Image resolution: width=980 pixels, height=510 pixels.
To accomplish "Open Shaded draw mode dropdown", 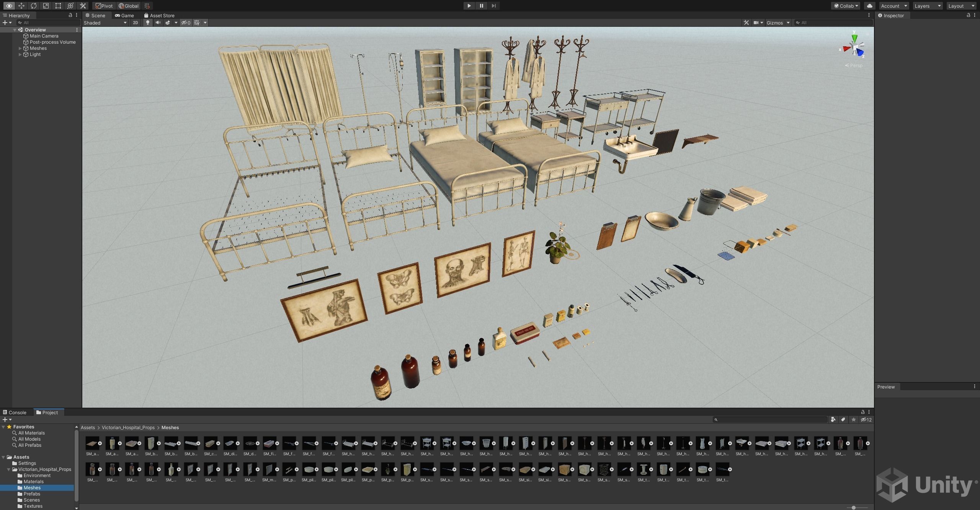I will pyautogui.click(x=105, y=23).
